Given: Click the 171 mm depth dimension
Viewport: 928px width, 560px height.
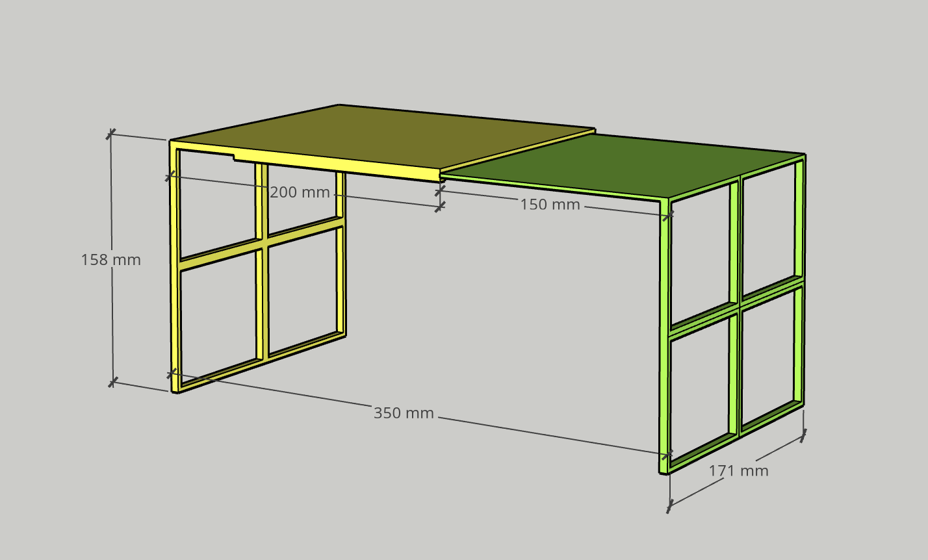Looking at the screenshot, I should (x=738, y=470).
